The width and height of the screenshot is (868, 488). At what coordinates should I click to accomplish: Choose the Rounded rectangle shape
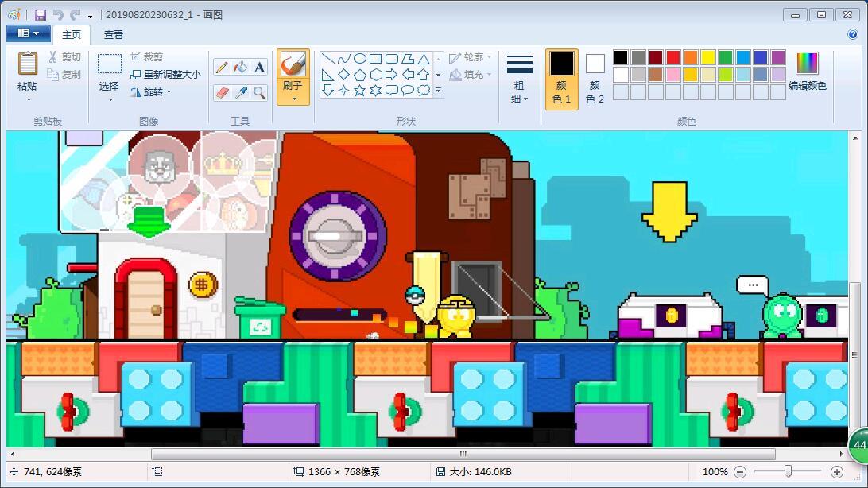392,59
